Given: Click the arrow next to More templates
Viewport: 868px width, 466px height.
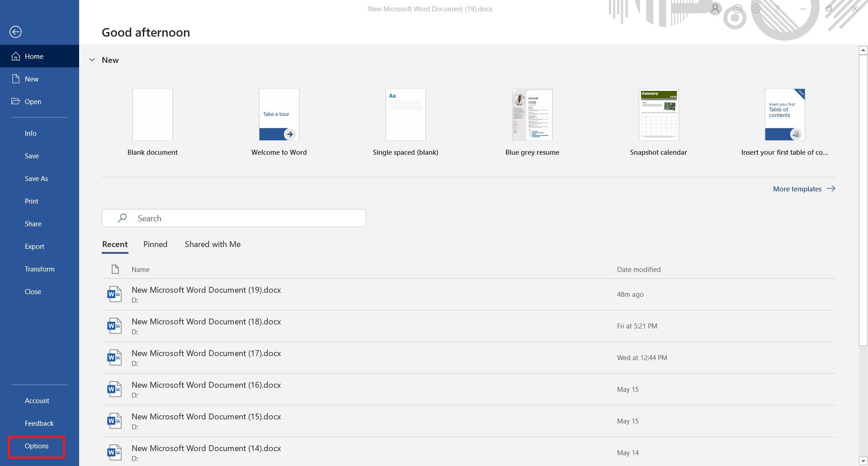Looking at the screenshot, I should [831, 189].
